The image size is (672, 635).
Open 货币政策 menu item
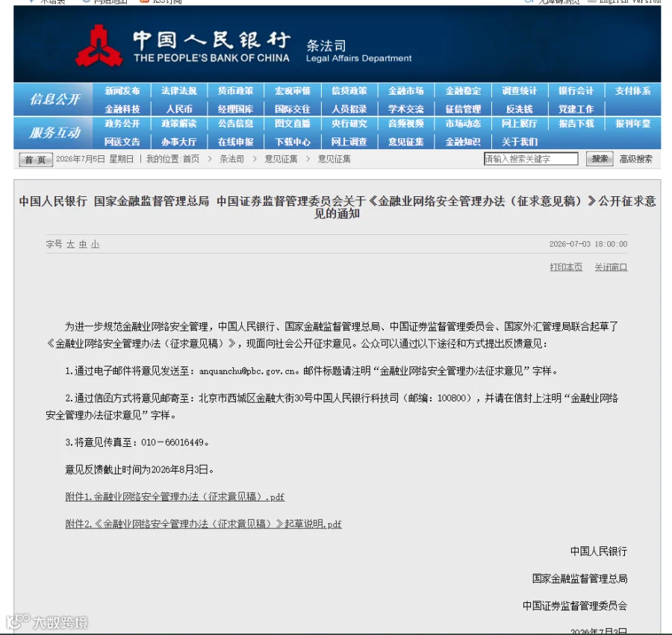point(235,91)
